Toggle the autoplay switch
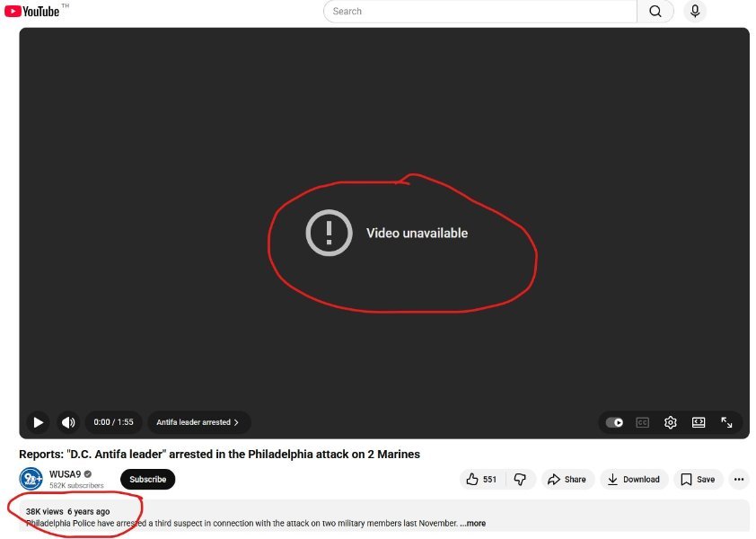756x539 pixels. [x=614, y=422]
